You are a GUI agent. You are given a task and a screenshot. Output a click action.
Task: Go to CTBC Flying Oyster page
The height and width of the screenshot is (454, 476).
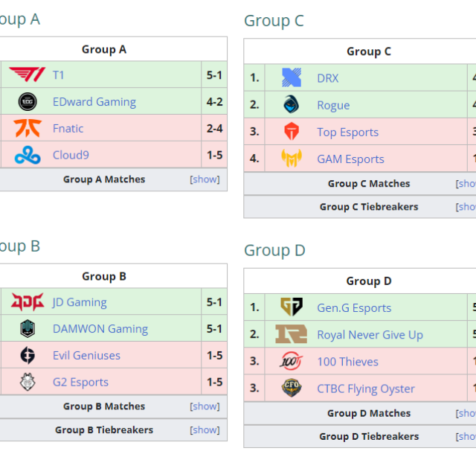(366, 388)
